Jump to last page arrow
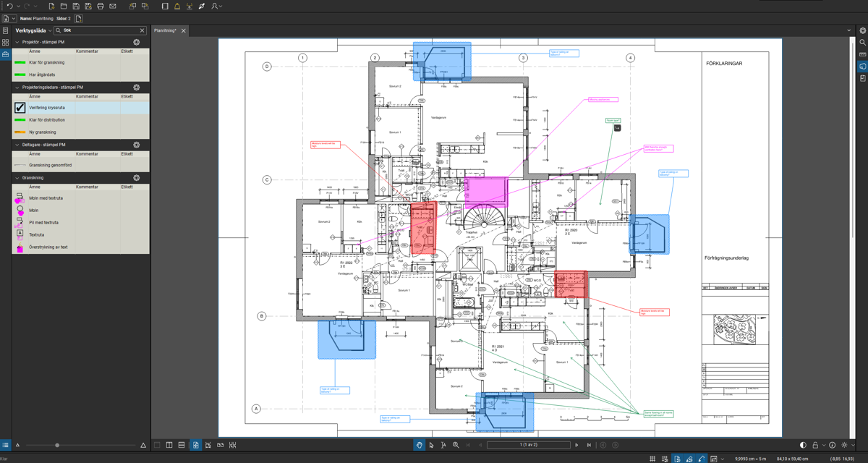Screen dimensions: 868x463 click(589, 445)
